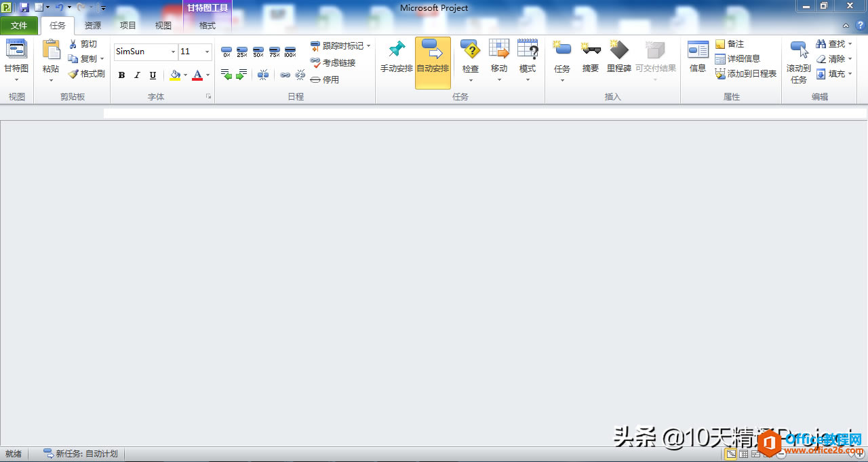点击字体颜色红色色块
Viewport: 868px width, 462px height.
(197, 75)
